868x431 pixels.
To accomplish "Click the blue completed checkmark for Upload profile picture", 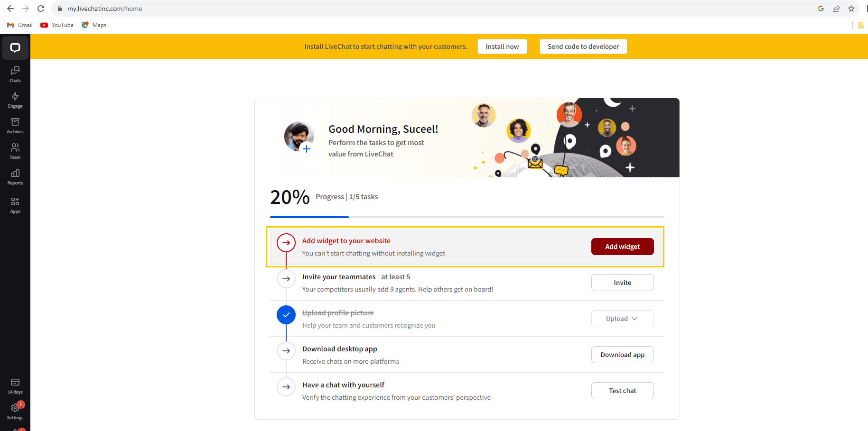I will [286, 315].
